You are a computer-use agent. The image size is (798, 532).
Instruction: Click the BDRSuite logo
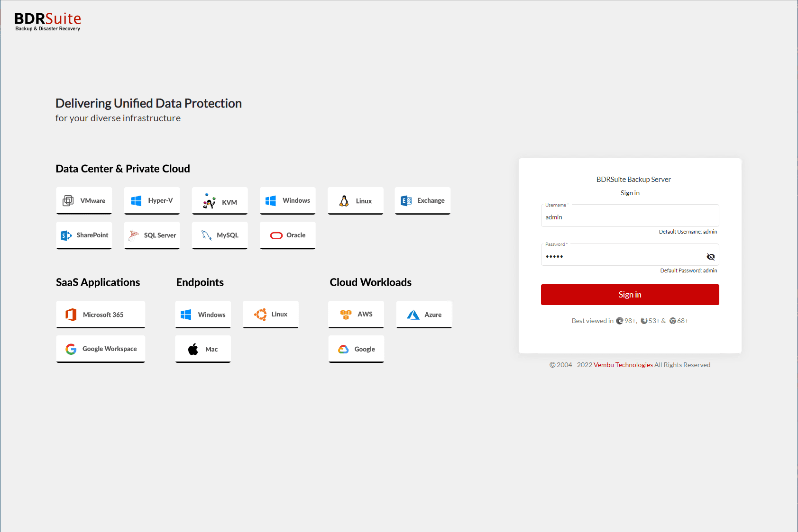click(48, 22)
